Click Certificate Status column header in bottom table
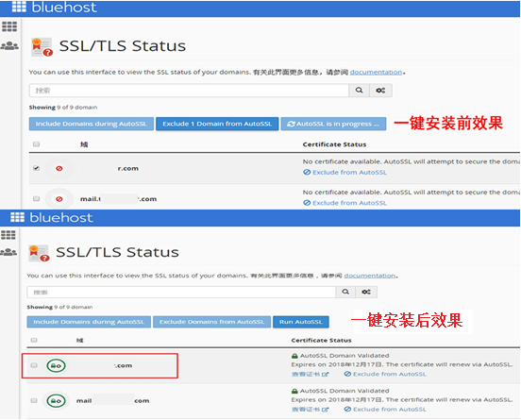Image resolution: width=521 pixels, height=420 pixels. 321,340
